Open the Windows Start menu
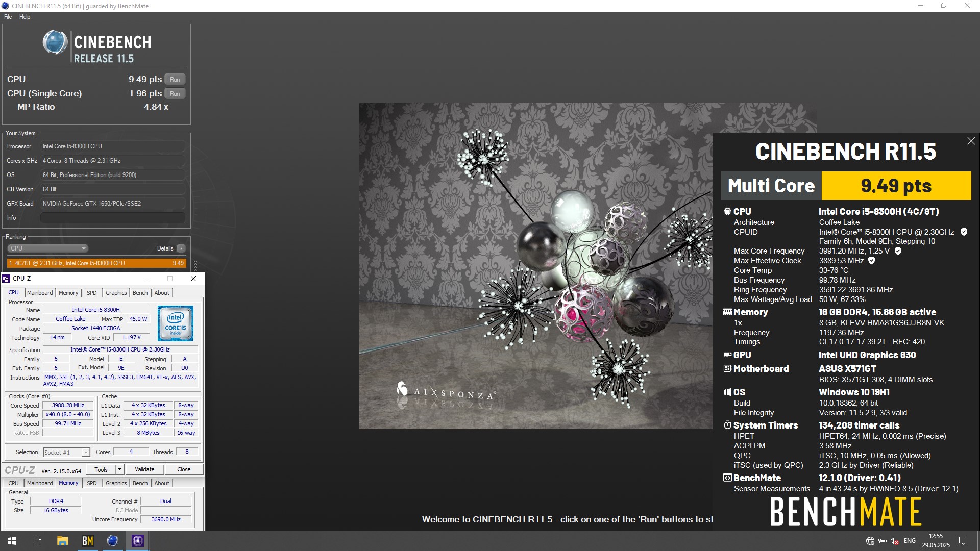 12,541
